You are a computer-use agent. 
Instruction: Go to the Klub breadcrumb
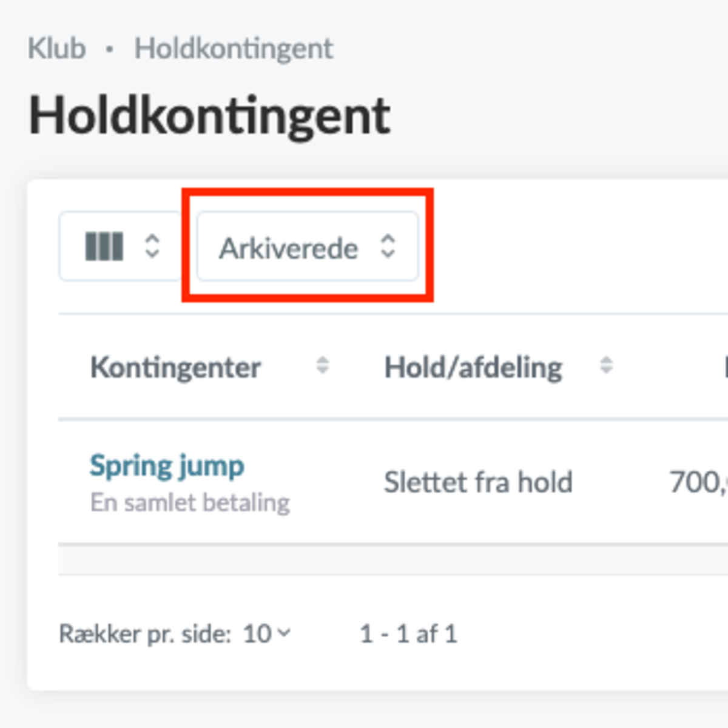[x=56, y=49]
